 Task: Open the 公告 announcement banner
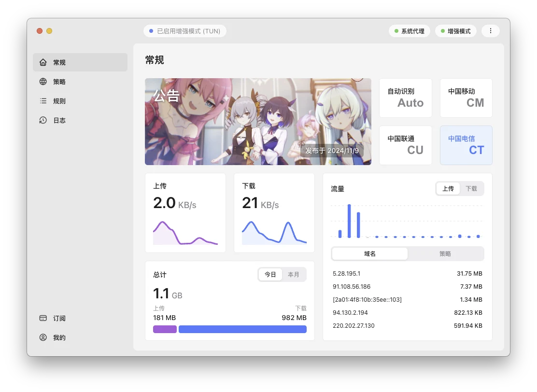(258, 122)
